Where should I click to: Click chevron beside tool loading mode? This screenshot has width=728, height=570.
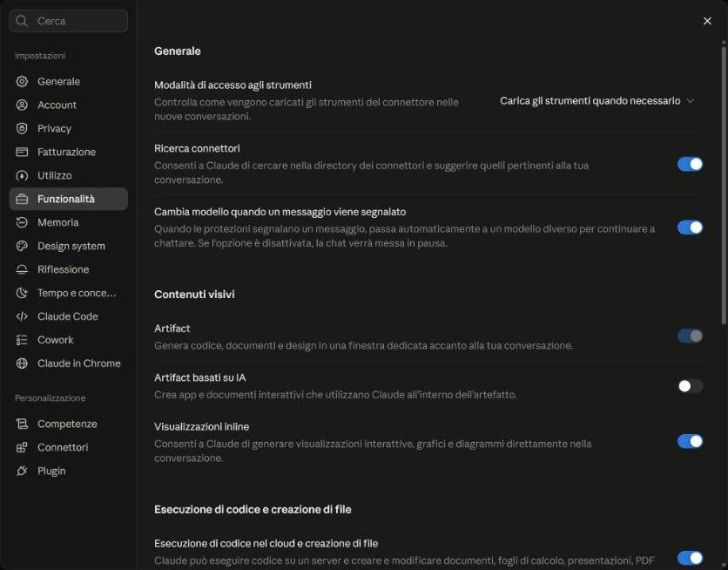[x=691, y=101]
